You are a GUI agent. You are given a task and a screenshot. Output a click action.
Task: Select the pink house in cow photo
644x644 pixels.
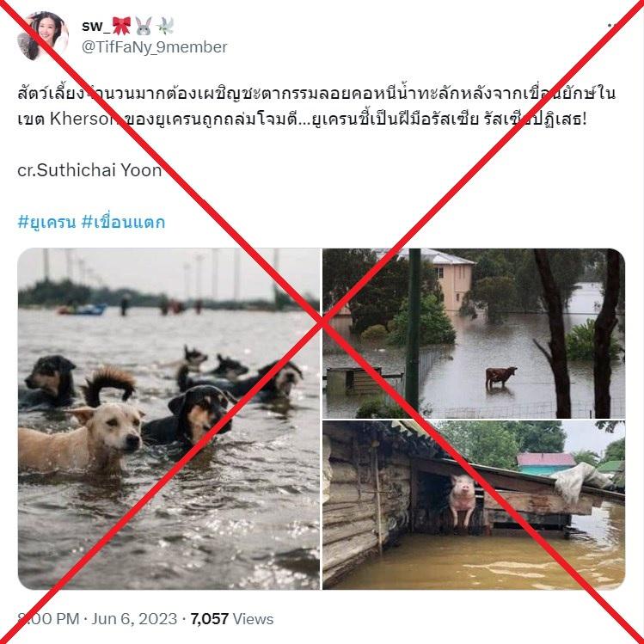pyautogui.click(x=451, y=284)
